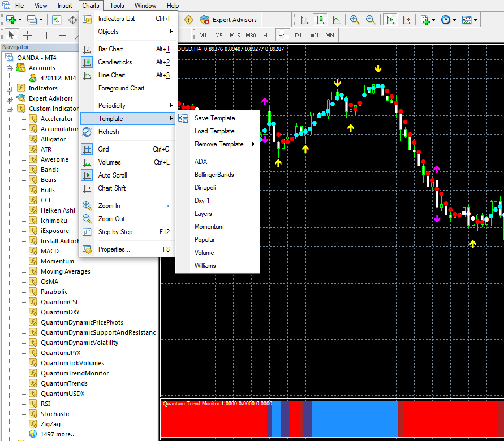Screen dimensions: 504x441
Task: Toggle Auto Scroll in Charts menu
Action: pyautogui.click(x=113, y=175)
